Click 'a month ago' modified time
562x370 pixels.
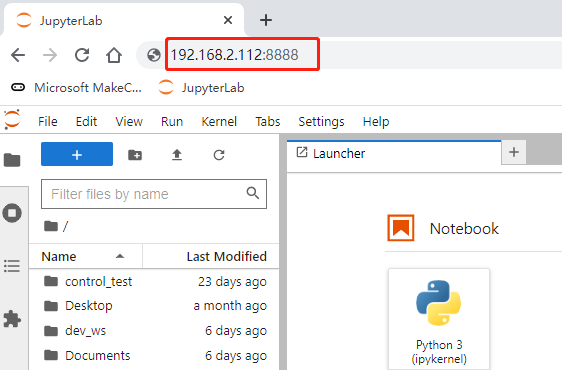(230, 305)
